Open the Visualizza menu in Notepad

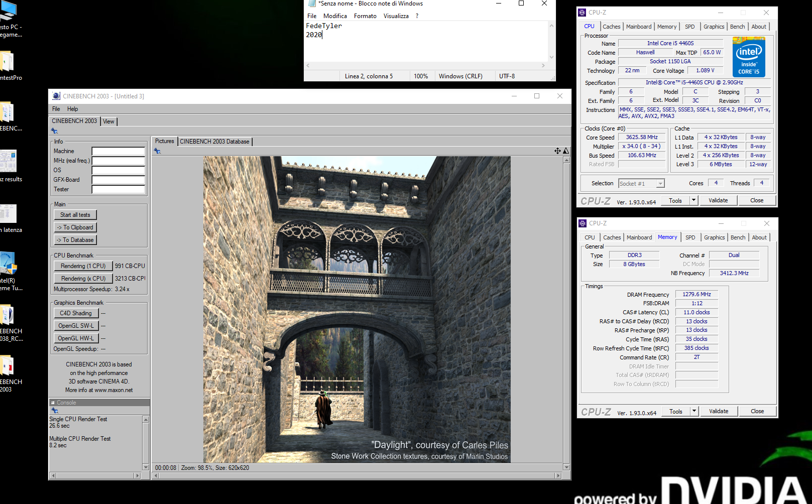(396, 16)
